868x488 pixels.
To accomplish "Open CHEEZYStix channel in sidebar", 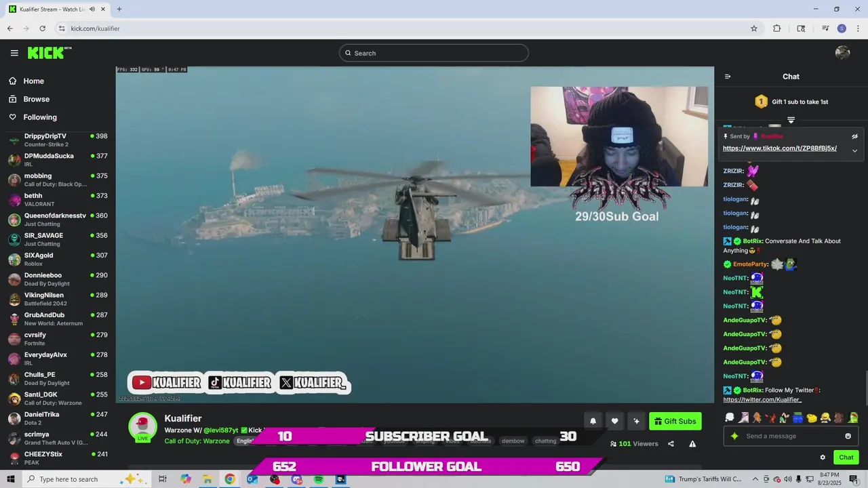I will pyautogui.click(x=58, y=458).
